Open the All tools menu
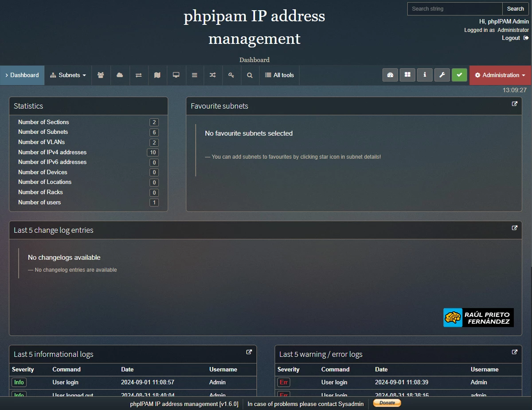532x410 pixels. click(x=279, y=75)
